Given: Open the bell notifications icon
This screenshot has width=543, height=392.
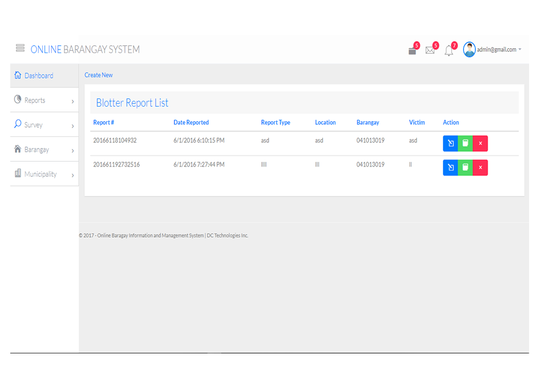Looking at the screenshot, I should point(449,51).
